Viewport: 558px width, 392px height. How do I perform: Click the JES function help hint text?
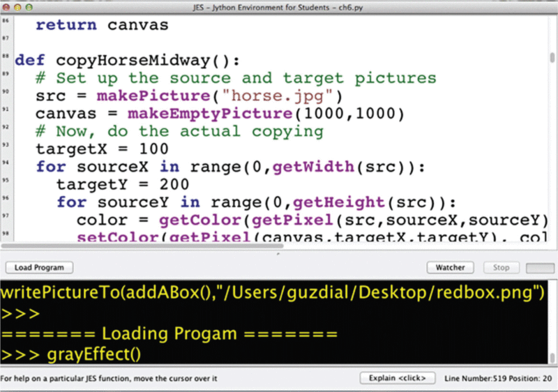[x=109, y=379]
